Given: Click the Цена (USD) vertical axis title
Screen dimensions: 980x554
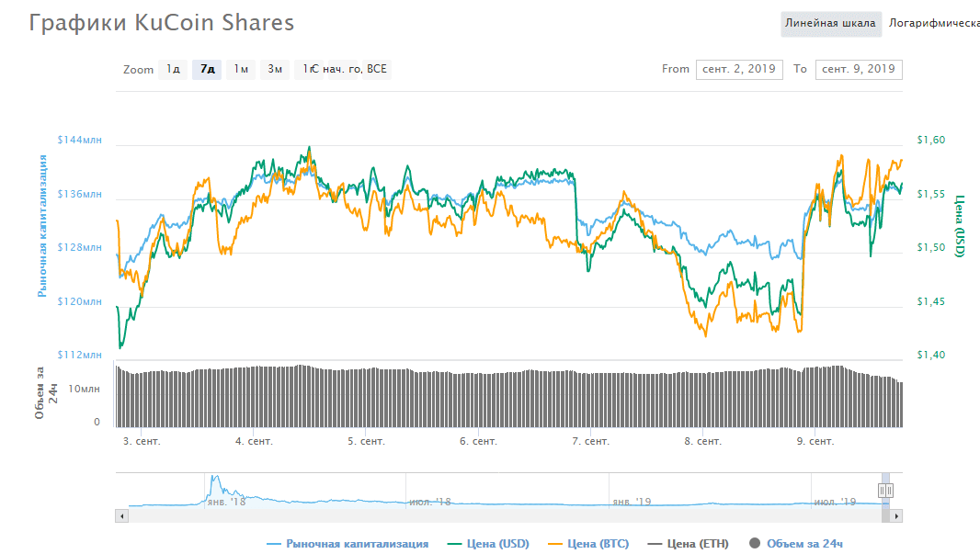Looking at the screenshot, I should pos(960,226).
